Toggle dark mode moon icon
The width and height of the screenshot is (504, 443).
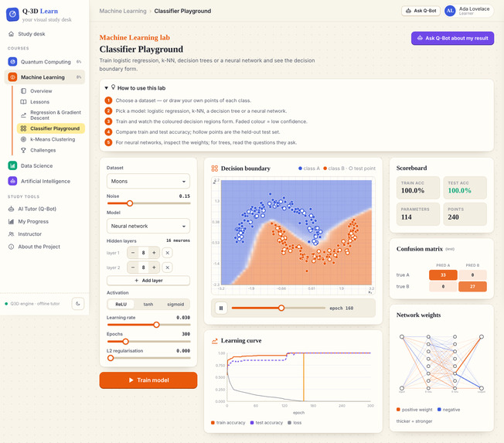78,304
